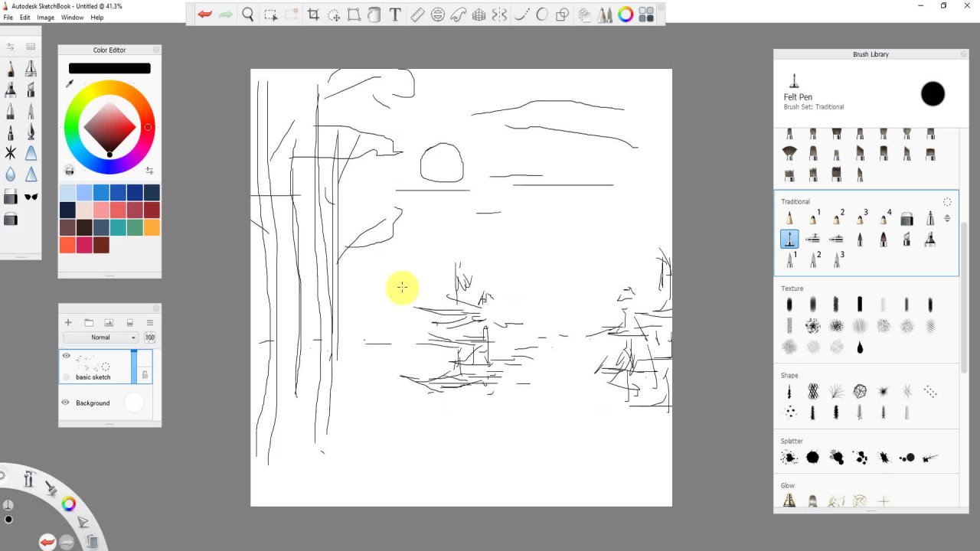This screenshot has width=980, height=551.
Task: Select the Crop tool in toolbar
Action: tap(313, 14)
